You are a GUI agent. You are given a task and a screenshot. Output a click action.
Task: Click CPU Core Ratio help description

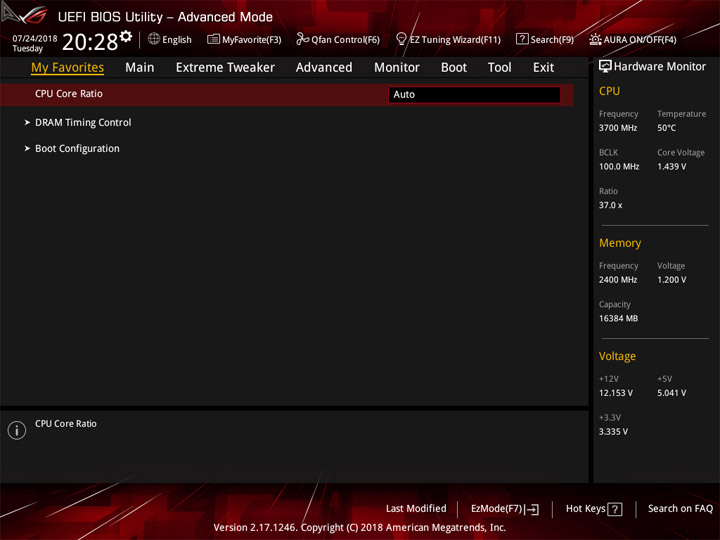click(66, 424)
